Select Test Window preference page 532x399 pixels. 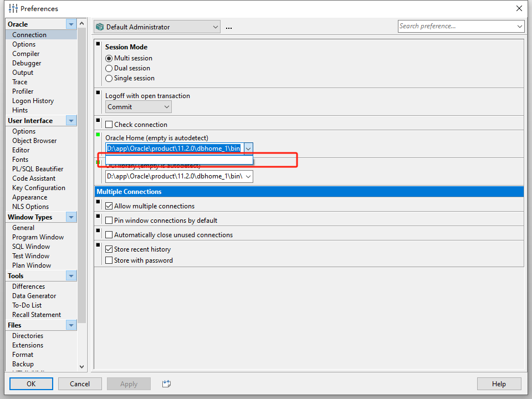[x=31, y=256]
